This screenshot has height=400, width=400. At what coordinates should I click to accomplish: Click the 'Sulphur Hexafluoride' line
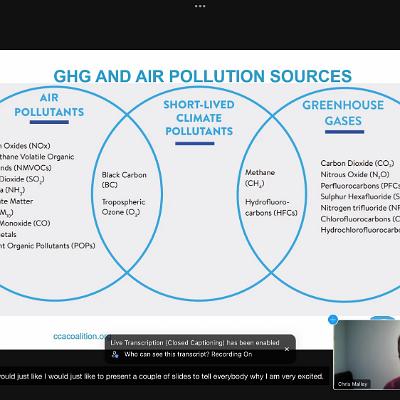pos(360,197)
